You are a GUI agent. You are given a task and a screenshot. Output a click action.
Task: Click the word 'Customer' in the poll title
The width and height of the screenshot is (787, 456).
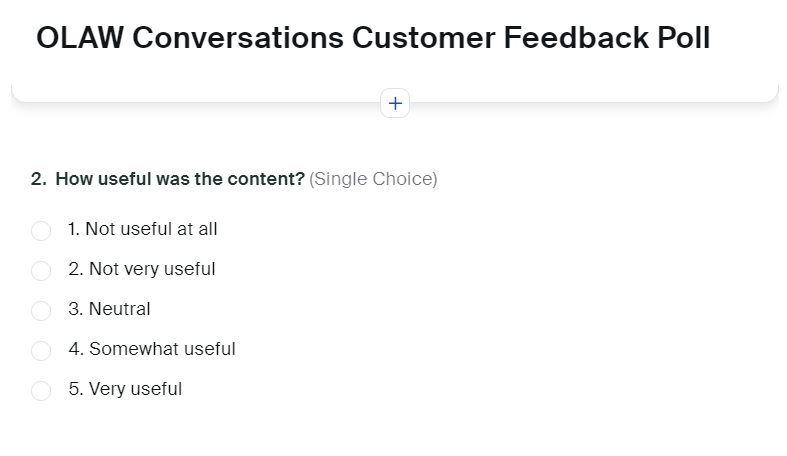423,38
